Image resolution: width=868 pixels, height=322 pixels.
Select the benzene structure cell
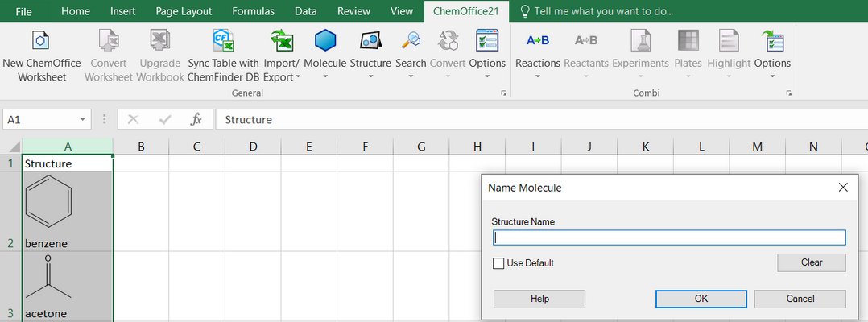(68, 212)
